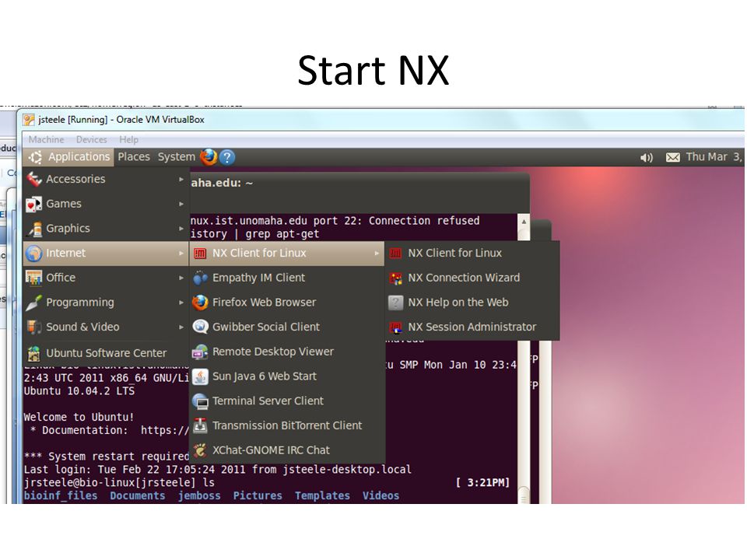
Task: Select Office menu entry
Action: click(x=106, y=278)
